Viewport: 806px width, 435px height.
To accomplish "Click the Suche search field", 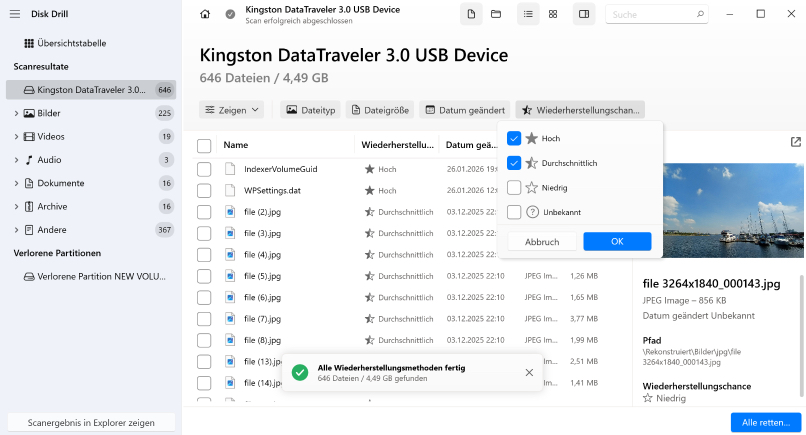I will point(656,14).
